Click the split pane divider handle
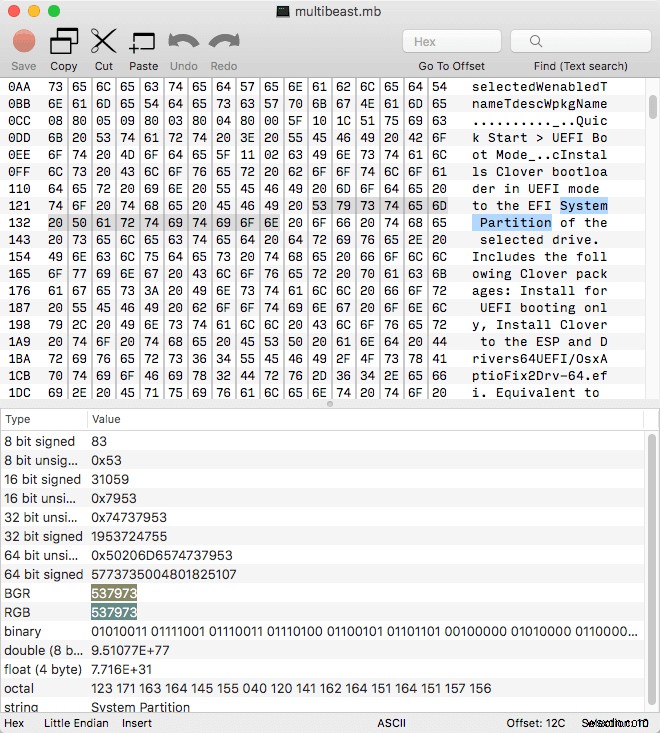Viewport: 660px width, 733px height. coord(330,404)
